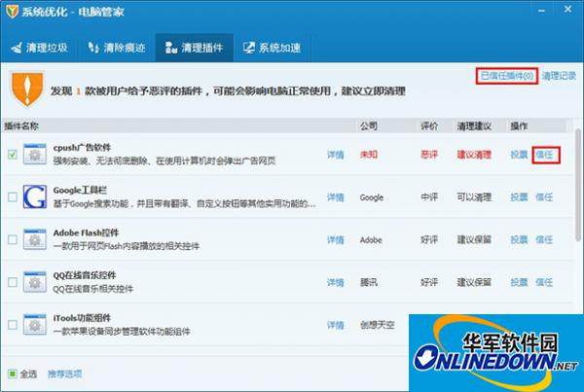This screenshot has height=392, width=584.
Task: Click the Google工具栏 G icon
Action: [35, 196]
